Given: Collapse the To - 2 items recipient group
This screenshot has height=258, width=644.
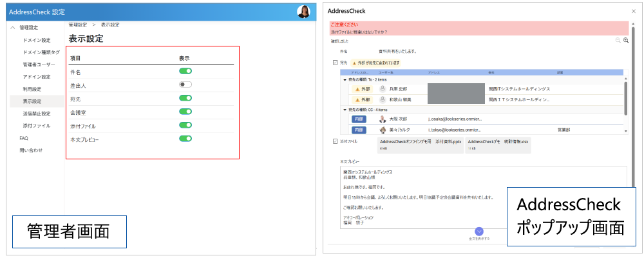Looking at the screenshot, I should (345, 79).
